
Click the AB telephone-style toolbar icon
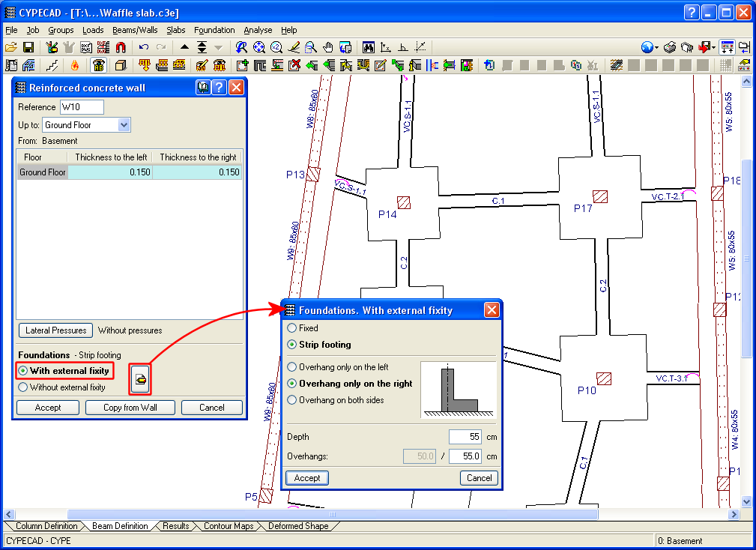click(x=98, y=65)
